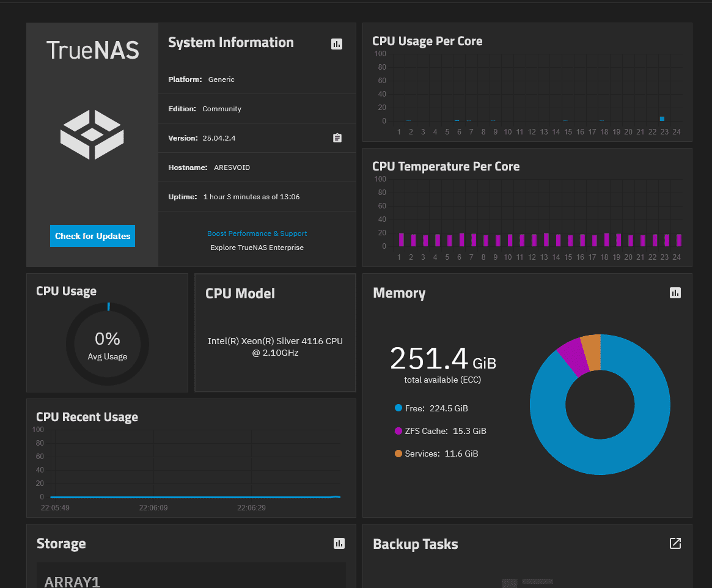712x588 pixels.
Task: Click 251.4 GiB total memory value
Action: 442,359
